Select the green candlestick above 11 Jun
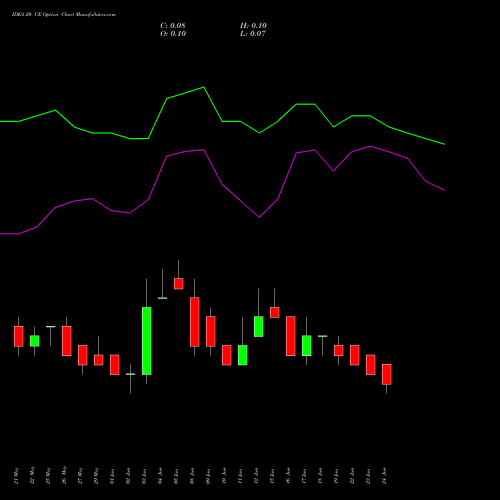500x500 pixels. coord(242,355)
